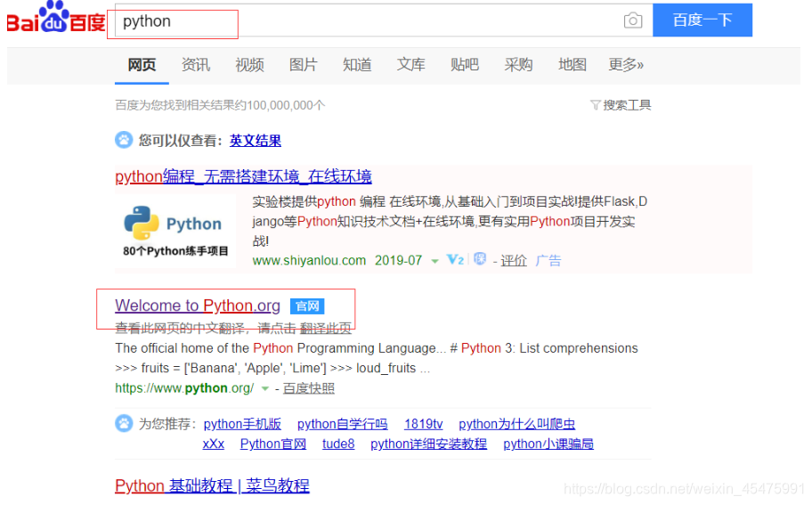
Task: Open the www.shiyanlou.com URL
Action: (x=309, y=261)
